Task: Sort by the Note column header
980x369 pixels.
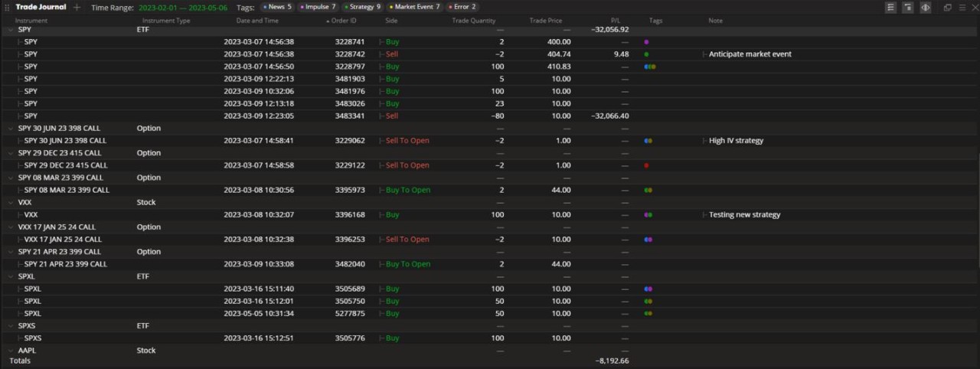Action: [x=715, y=21]
